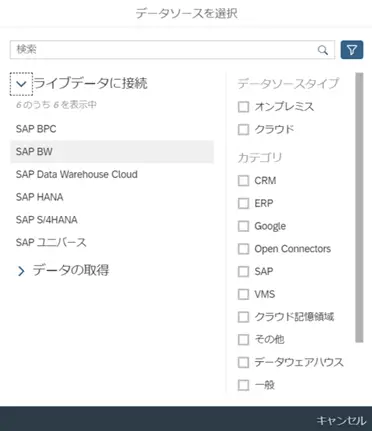Tick the CRM category checkbox
372x431 pixels.
tap(243, 181)
